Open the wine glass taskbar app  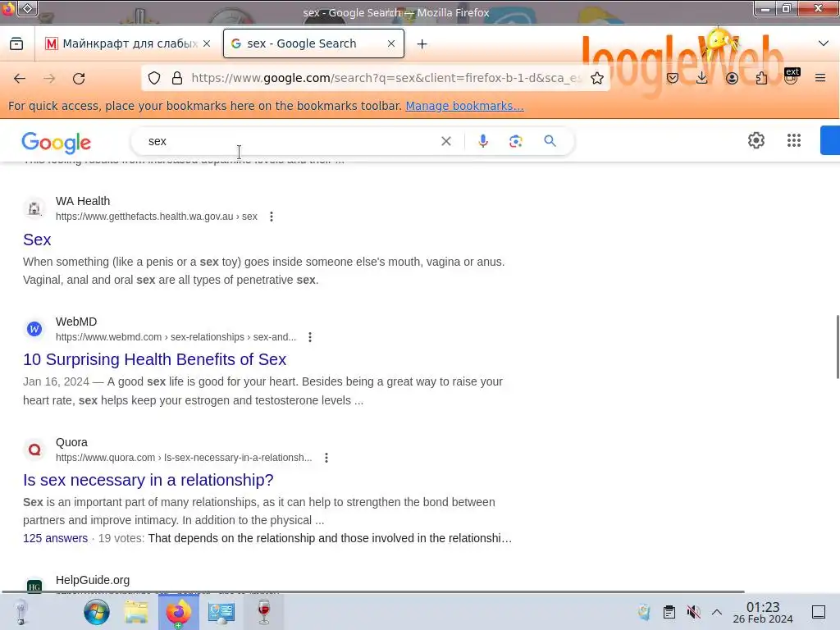[263, 612]
